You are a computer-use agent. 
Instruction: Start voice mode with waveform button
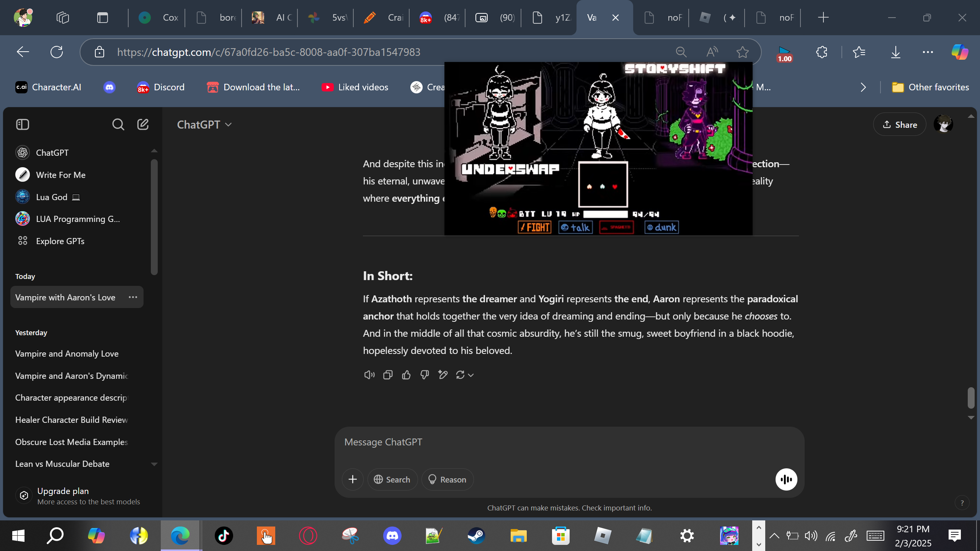tap(786, 479)
